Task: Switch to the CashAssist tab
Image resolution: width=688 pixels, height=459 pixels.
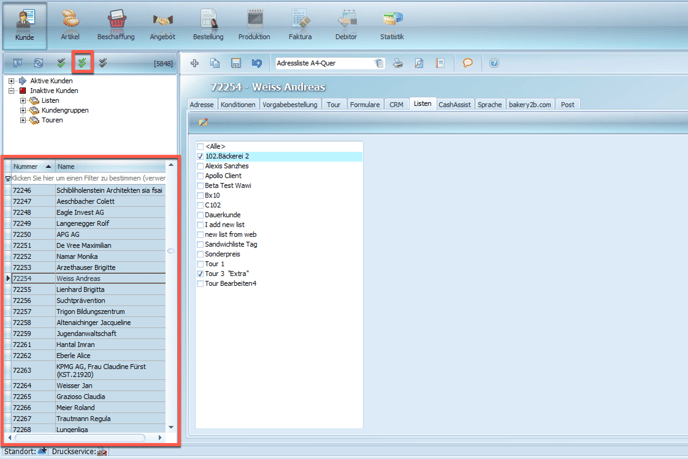Action: pyautogui.click(x=455, y=104)
